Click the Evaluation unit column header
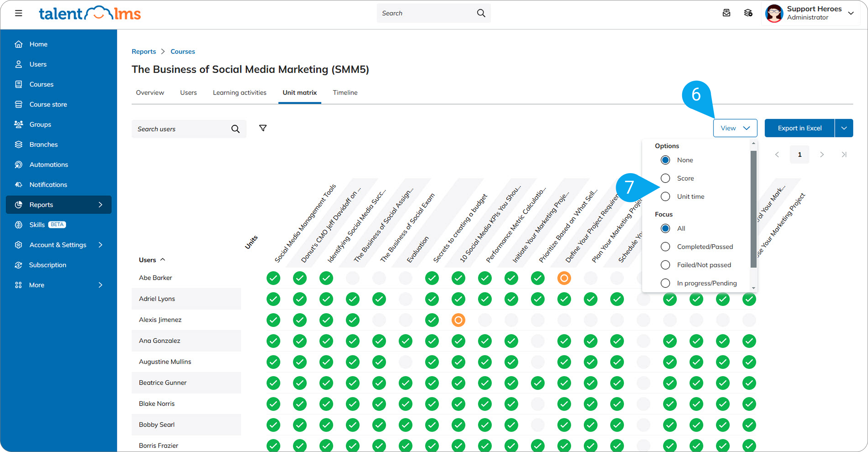The height and width of the screenshot is (452, 868). pyautogui.click(x=417, y=249)
